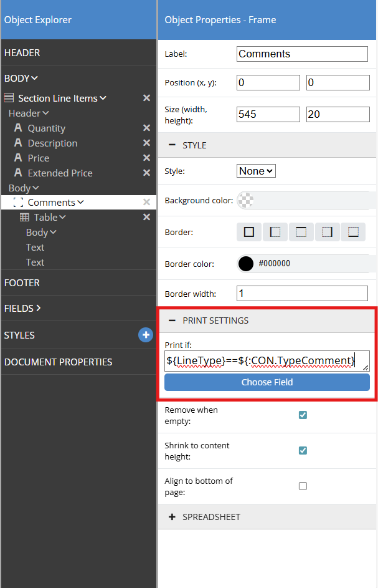Collapse the PRINT SETTINGS section
The width and height of the screenshot is (378, 588).
pyautogui.click(x=172, y=321)
